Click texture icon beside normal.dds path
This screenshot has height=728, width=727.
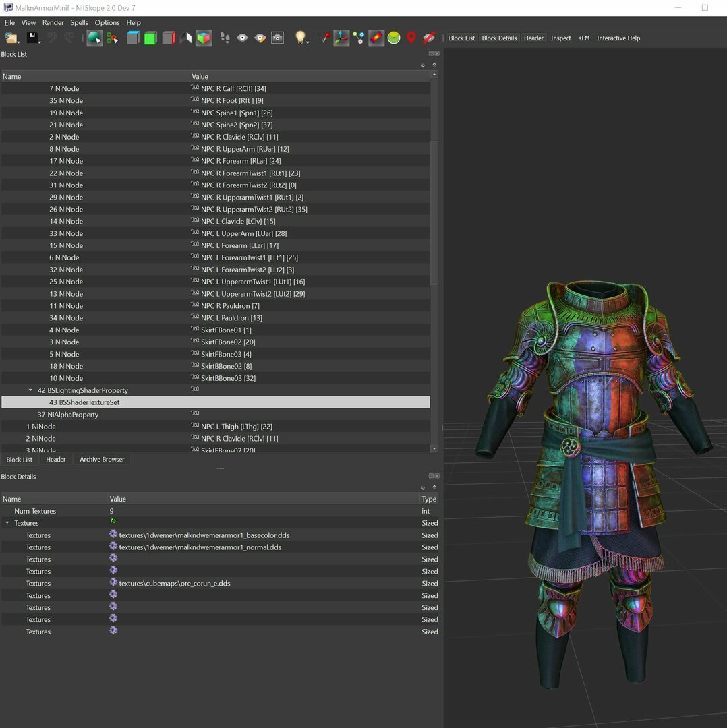coord(113,547)
